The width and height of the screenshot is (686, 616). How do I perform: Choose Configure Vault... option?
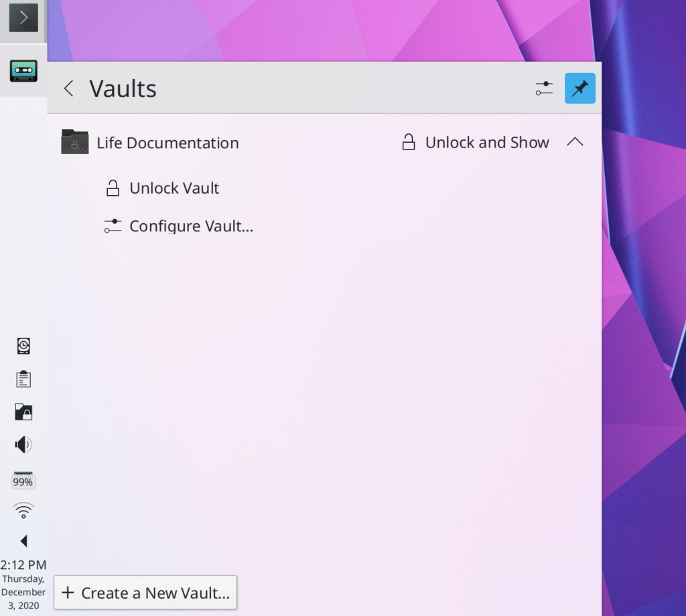190,226
